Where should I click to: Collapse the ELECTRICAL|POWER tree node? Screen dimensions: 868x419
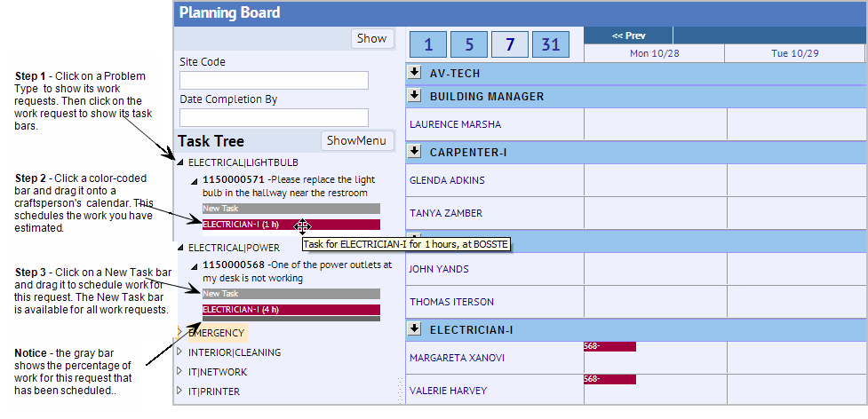coord(181,248)
